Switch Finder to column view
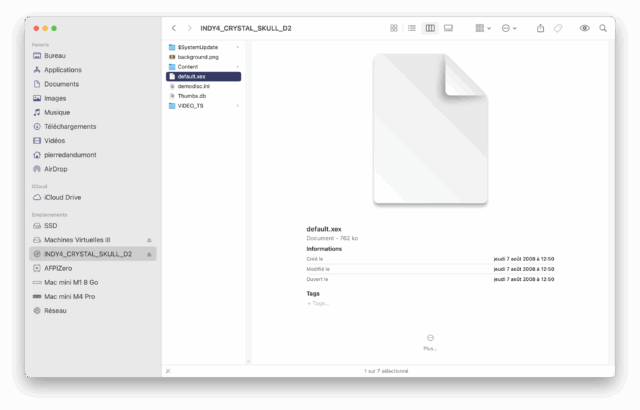This screenshot has width=640, height=410. (430, 28)
